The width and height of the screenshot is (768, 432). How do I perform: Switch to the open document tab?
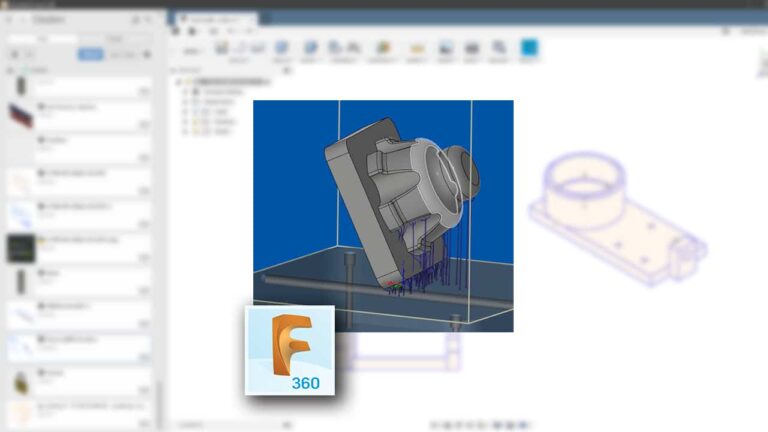pos(216,19)
